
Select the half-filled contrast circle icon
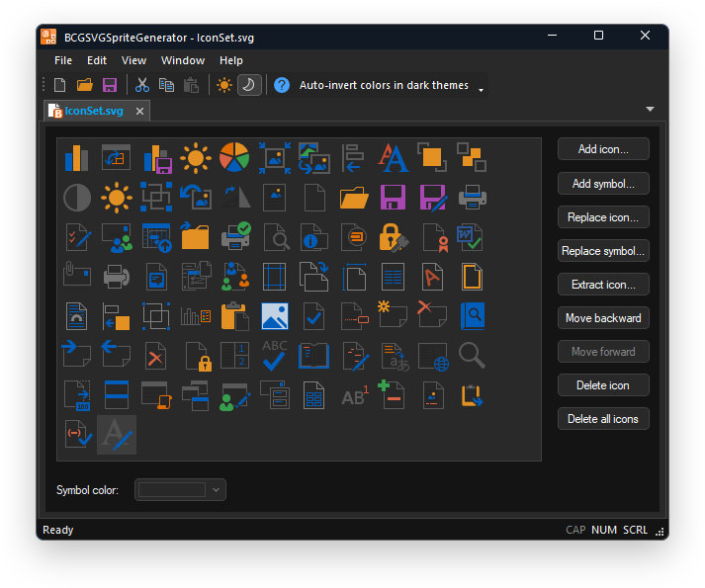click(76, 198)
